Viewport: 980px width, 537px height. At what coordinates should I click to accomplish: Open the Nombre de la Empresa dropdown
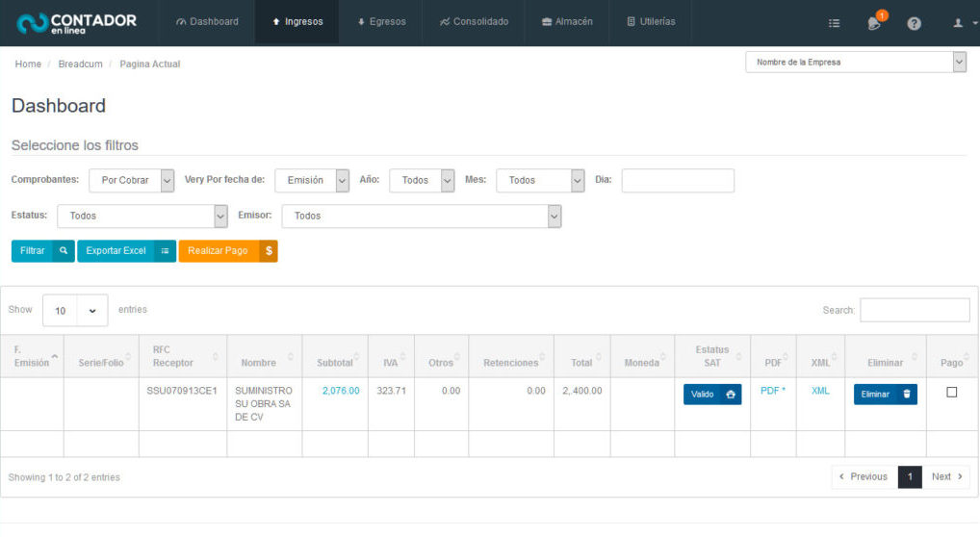click(856, 62)
